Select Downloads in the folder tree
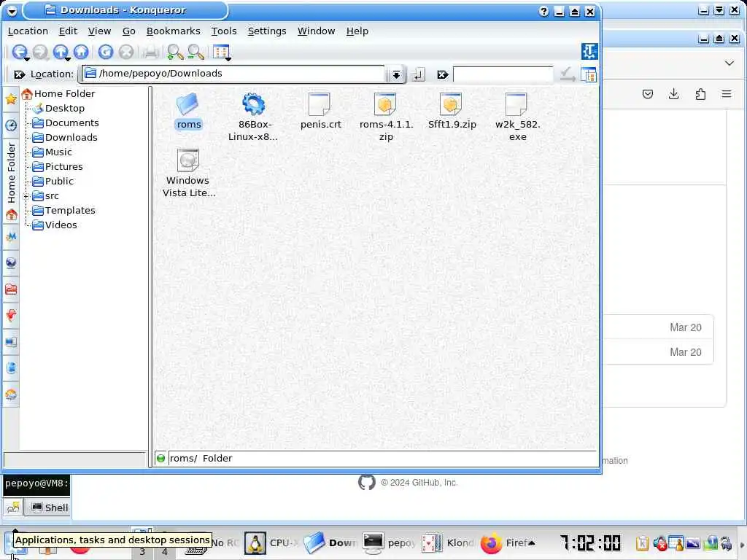Image resolution: width=747 pixels, height=560 pixels. point(65,138)
